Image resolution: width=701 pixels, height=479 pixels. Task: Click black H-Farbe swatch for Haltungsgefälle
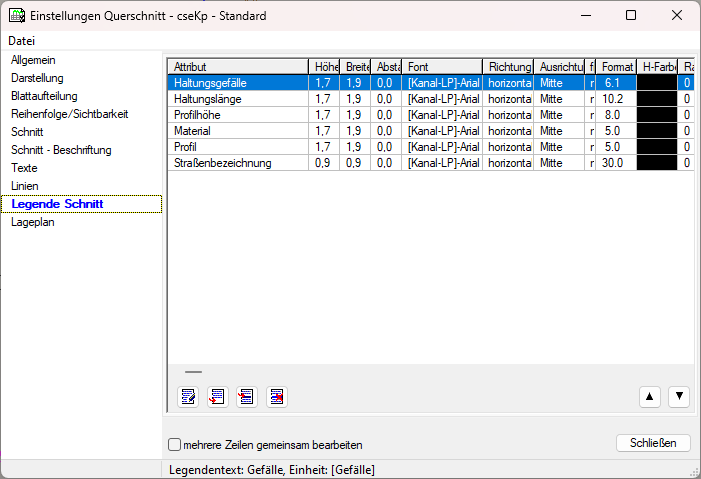pyautogui.click(x=656, y=83)
